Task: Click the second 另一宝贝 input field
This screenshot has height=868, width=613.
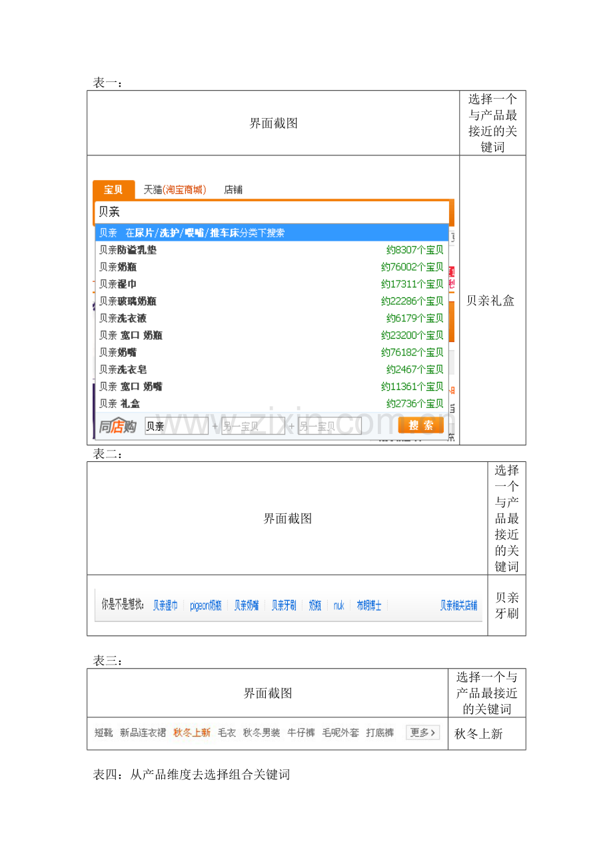Action: tap(330, 426)
